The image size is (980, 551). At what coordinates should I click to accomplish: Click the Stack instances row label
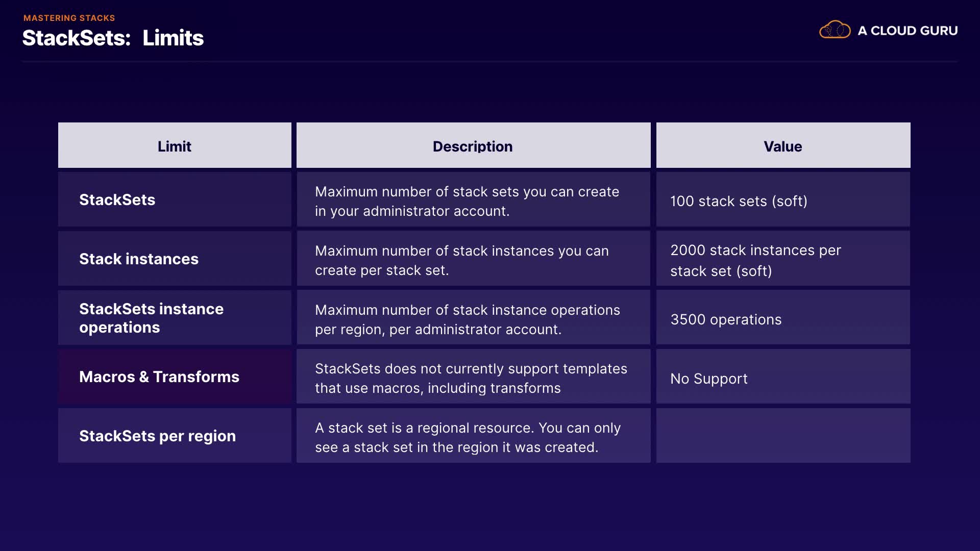tap(139, 259)
